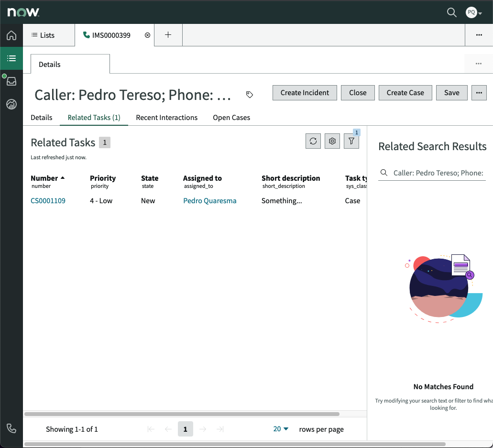Toggle Number column sort to descending
Image resolution: width=493 pixels, height=448 pixels.
pyautogui.click(x=48, y=178)
